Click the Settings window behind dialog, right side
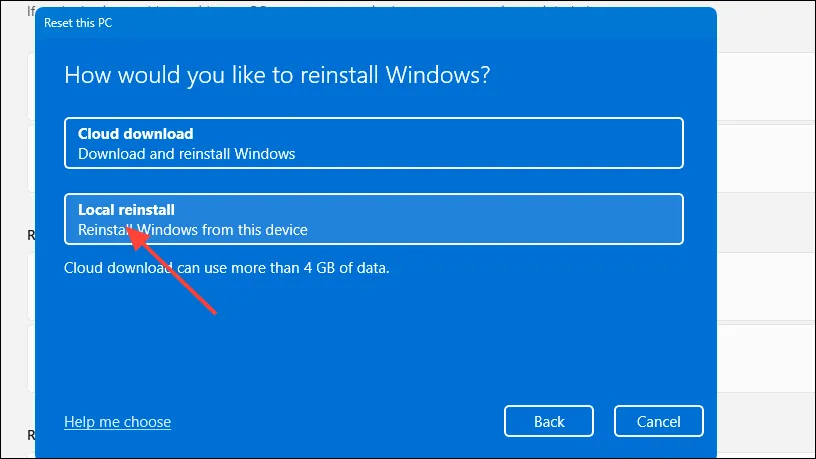The height and width of the screenshot is (459, 816). point(766,229)
